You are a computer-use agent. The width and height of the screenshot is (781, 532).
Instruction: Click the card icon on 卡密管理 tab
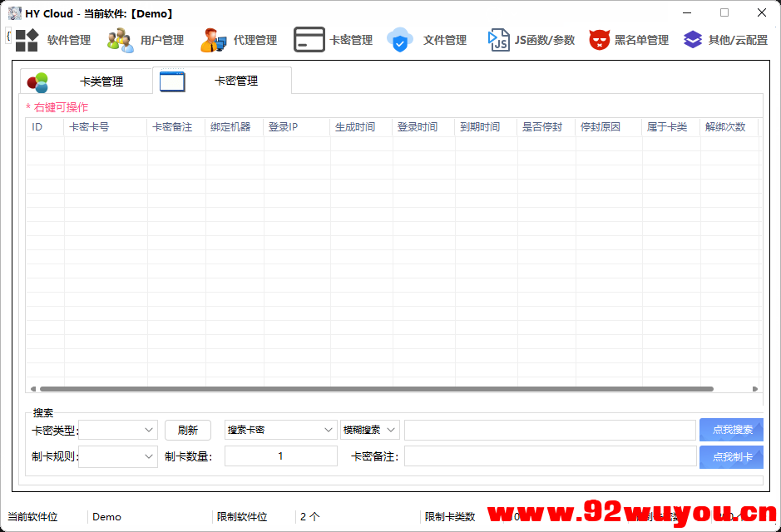[x=172, y=81]
